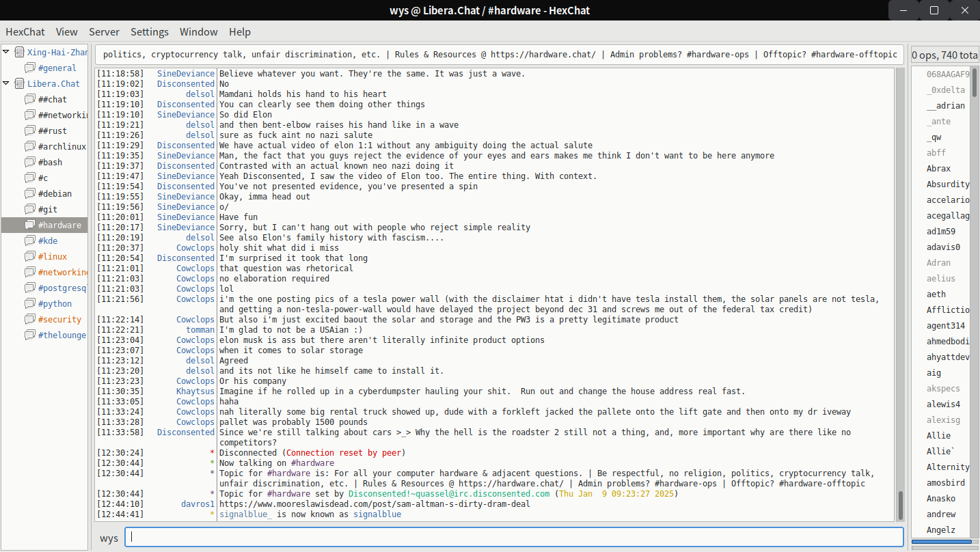Click the #git channel icon
The width and height of the screenshot is (980, 552).
pos(30,209)
